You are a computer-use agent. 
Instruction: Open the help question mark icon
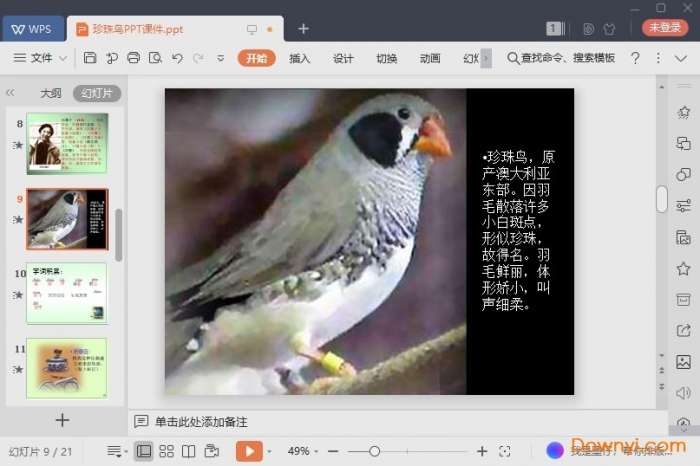(x=635, y=58)
